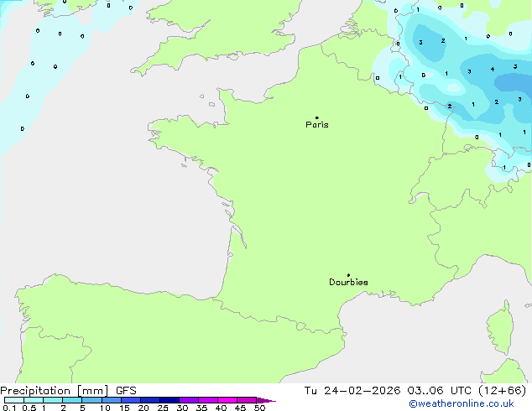Click the legend value 40
The image size is (532, 411).
click(221, 408)
